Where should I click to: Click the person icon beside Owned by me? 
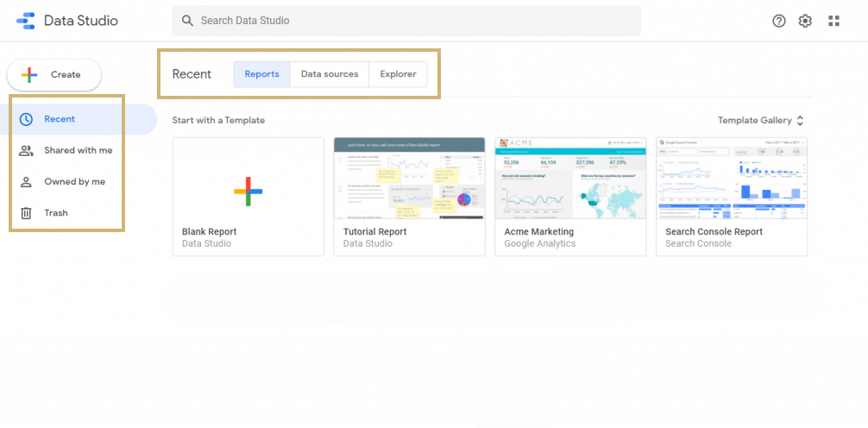[26, 182]
